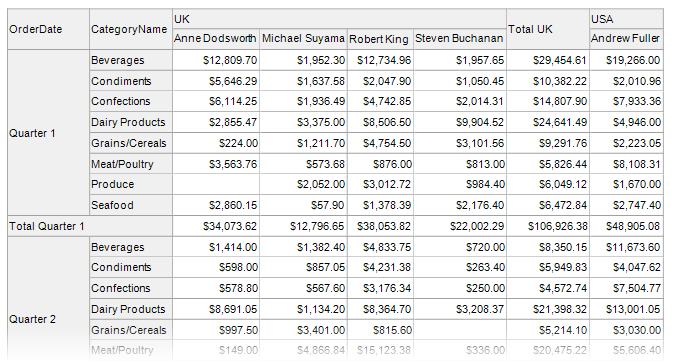Click the Robert King column header

[380, 39]
